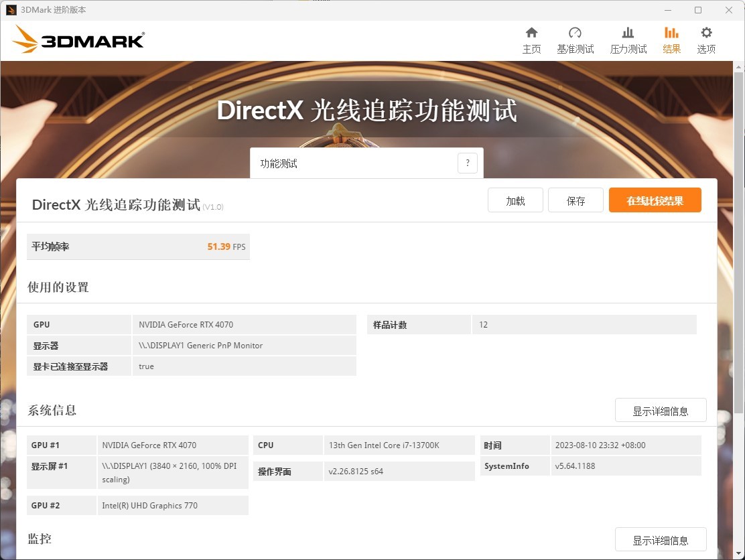Click the 显示屏 #1 label
Screen dimensions: 745x560
pyautogui.click(x=50, y=466)
